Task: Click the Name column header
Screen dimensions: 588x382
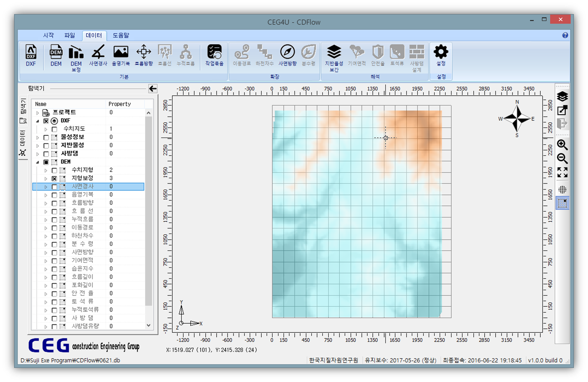Action: tap(69, 104)
